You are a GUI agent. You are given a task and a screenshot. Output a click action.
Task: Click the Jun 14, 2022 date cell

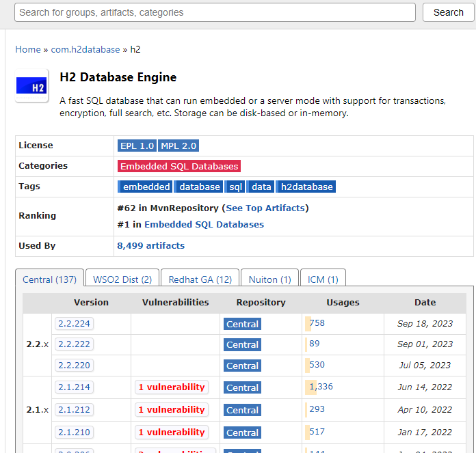pos(425,387)
